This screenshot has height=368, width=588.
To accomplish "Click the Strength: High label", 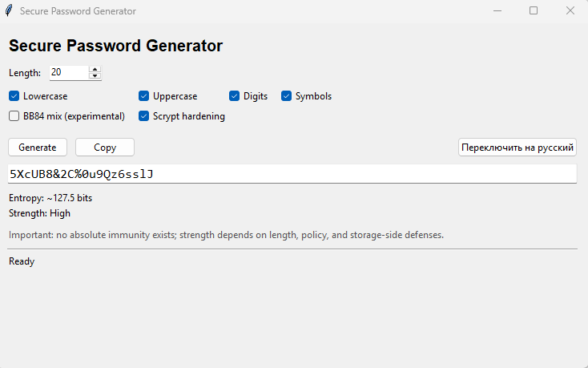I will coord(40,213).
